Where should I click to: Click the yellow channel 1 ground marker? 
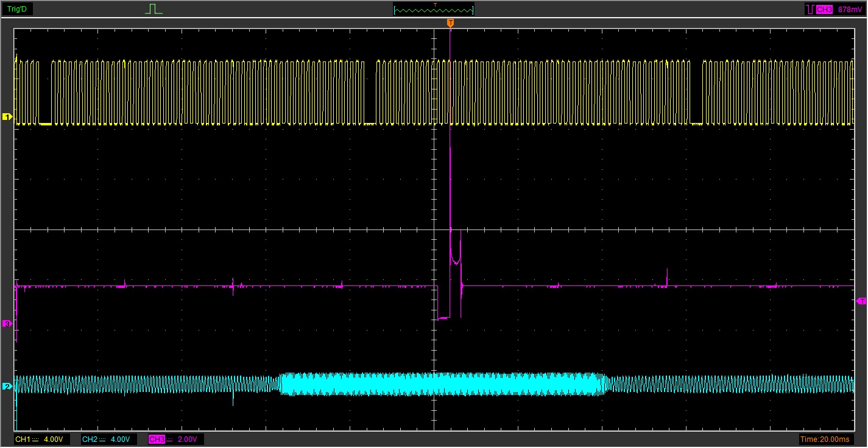(7, 116)
